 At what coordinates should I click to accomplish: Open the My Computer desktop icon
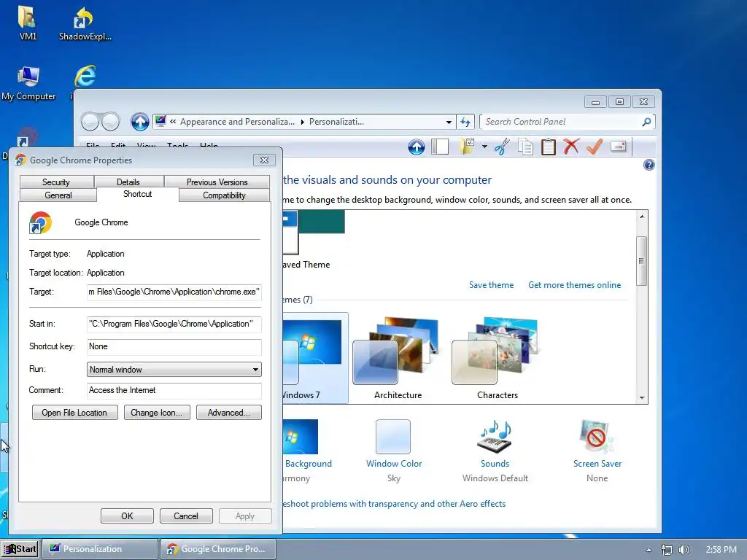click(x=28, y=83)
